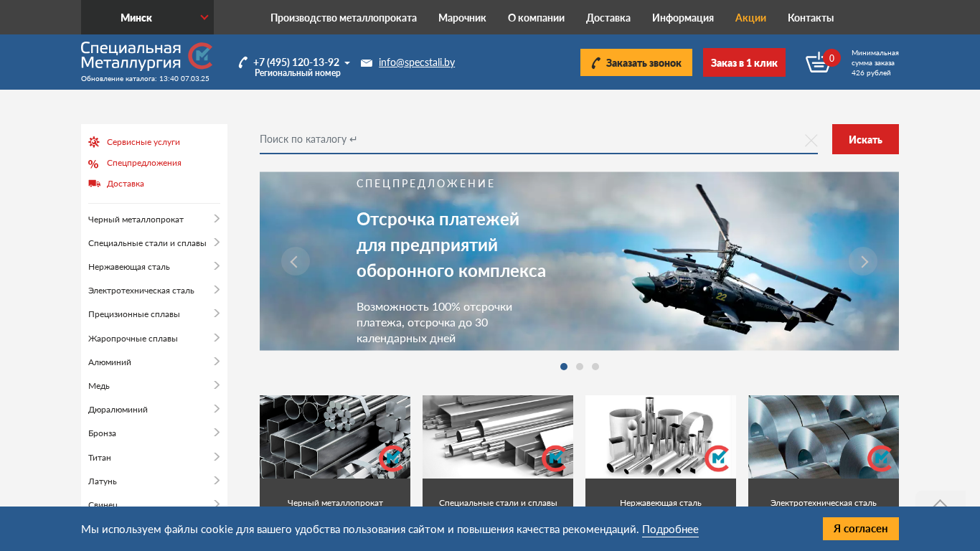Viewport: 980px width, 551px height.
Task: Click the cart item count badge
Action: 831,58
